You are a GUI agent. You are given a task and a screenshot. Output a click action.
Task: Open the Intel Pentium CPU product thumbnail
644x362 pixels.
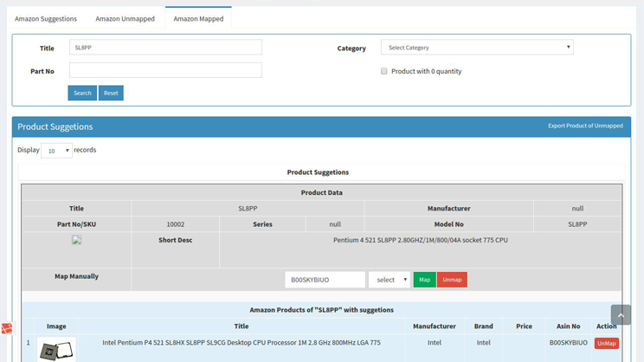(56, 350)
